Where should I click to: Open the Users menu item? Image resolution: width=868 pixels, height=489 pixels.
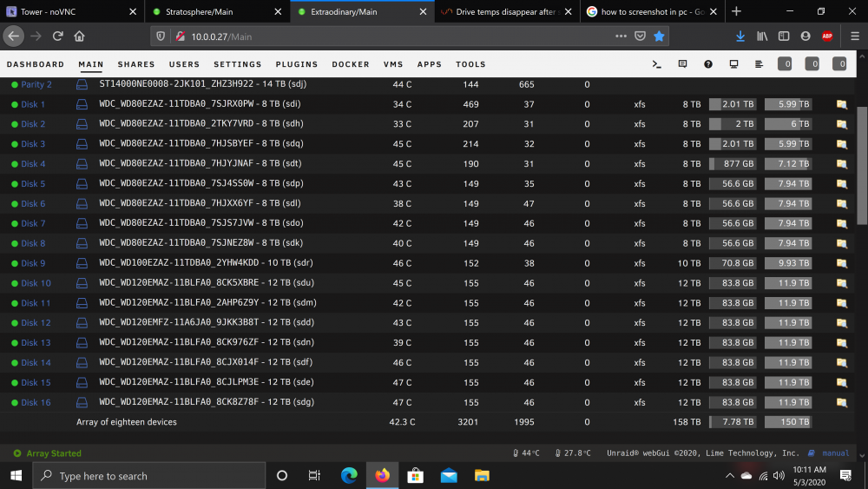point(184,64)
